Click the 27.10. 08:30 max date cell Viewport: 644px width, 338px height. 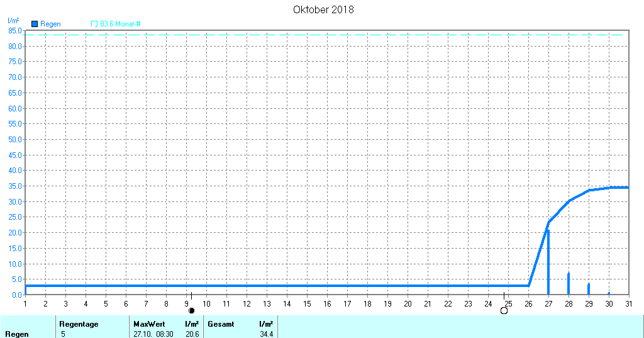[x=154, y=334]
